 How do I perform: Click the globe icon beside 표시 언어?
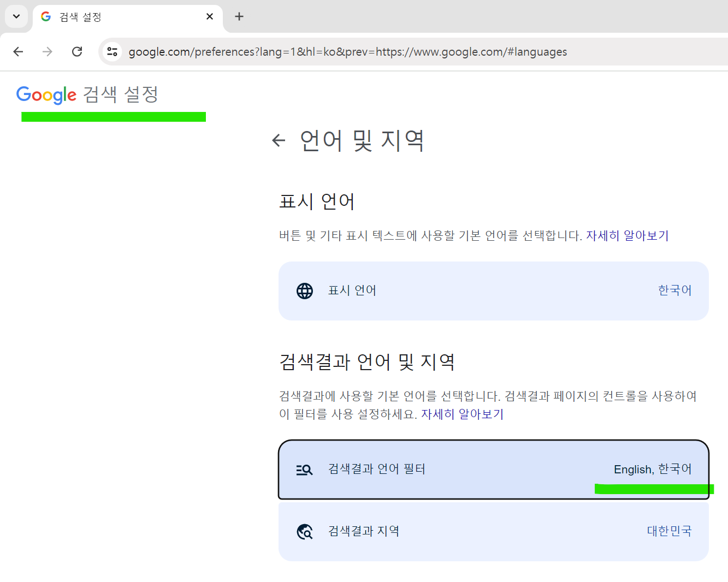[x=304, y=290]
